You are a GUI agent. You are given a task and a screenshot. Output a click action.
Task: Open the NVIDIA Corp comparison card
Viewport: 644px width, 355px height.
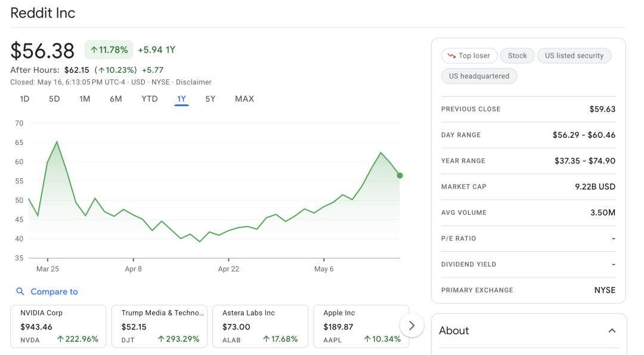(58, 326)
